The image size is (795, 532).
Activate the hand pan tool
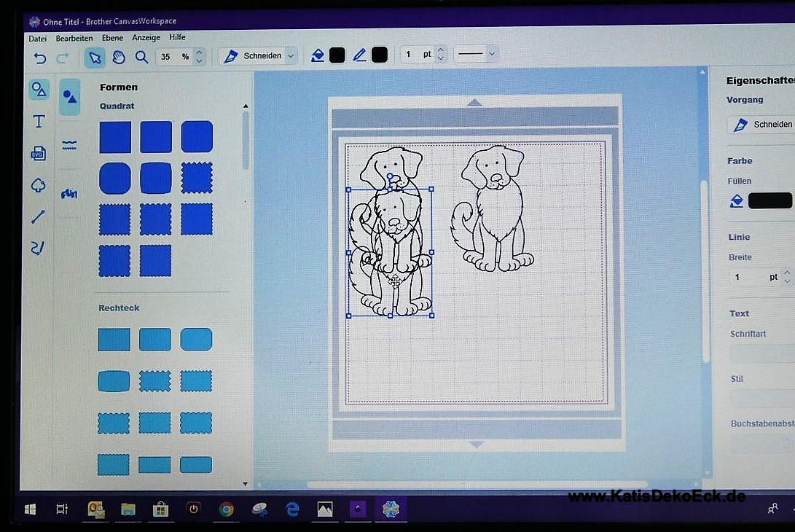pyautogui.click(x=118, y=57)
